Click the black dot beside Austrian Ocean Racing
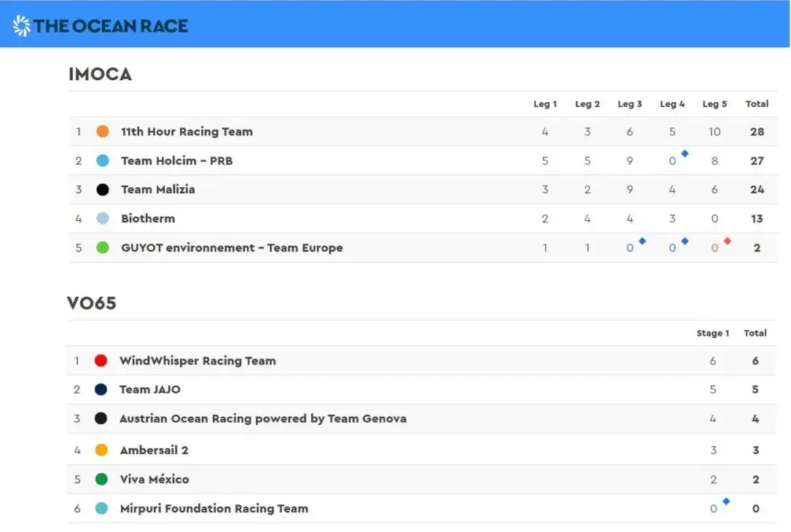791x532 pixels. point(101,418)
